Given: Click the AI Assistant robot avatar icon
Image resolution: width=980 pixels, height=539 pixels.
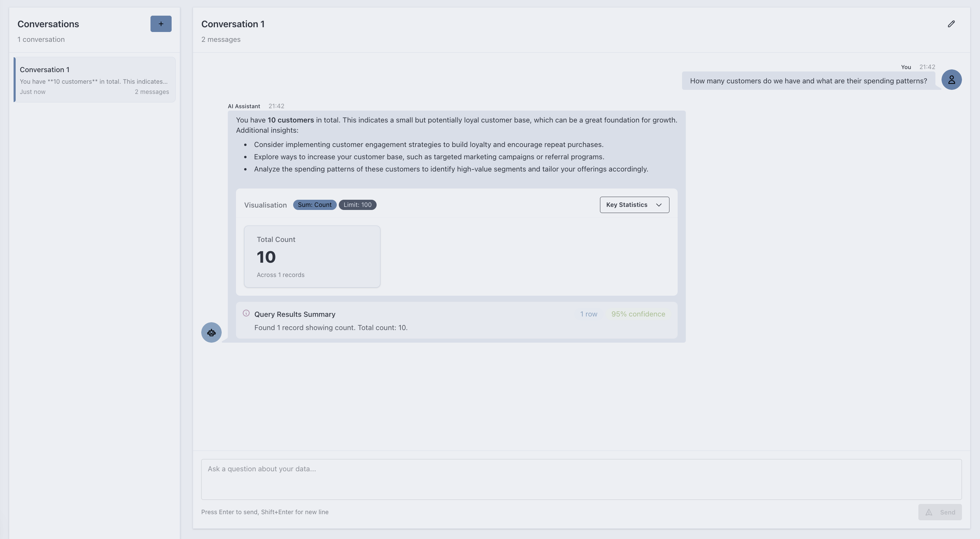Looking at the screenshot, I should pyautogui.click(x=211, y=332).
